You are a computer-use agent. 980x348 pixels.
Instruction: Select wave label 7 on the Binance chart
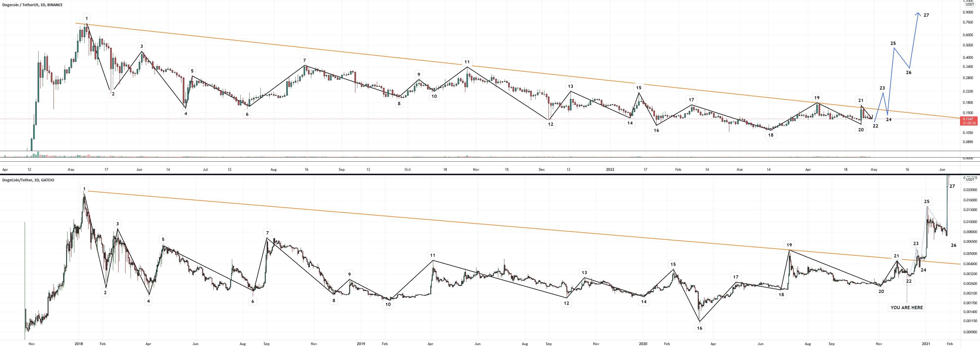(304, 61)
